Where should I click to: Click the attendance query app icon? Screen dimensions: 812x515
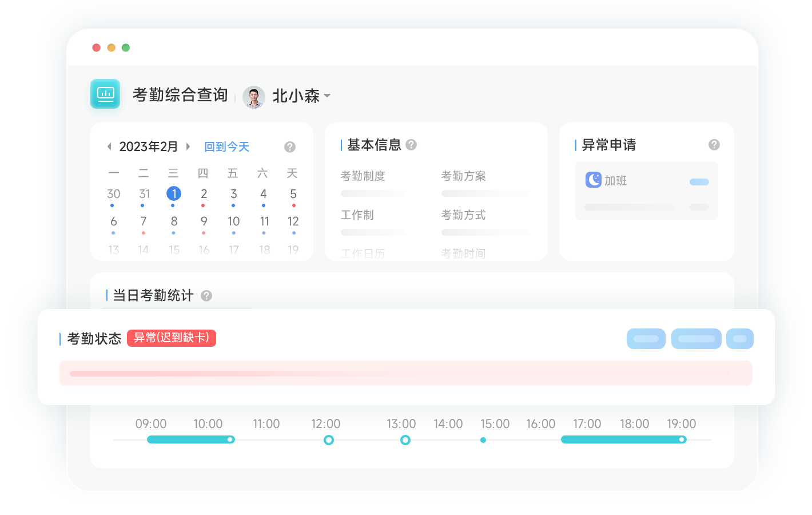pos(105,94)
